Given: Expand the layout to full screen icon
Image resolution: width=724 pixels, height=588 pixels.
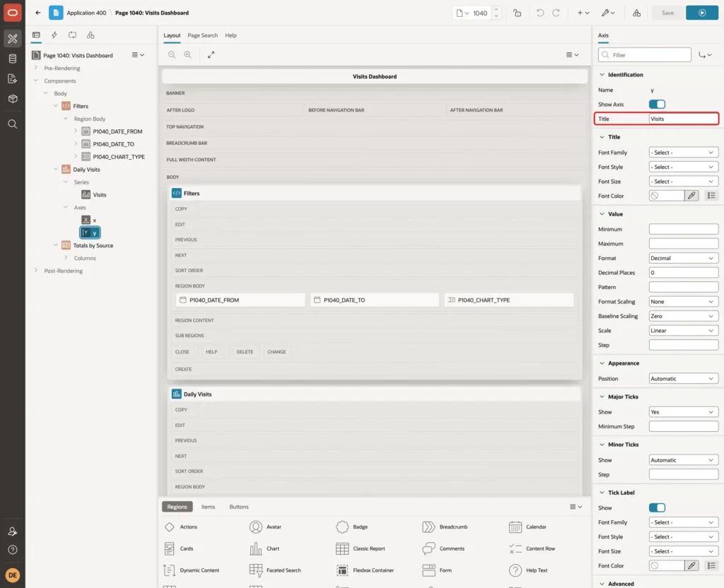Looking at the screenshot, I should click(x=211, y=54).
